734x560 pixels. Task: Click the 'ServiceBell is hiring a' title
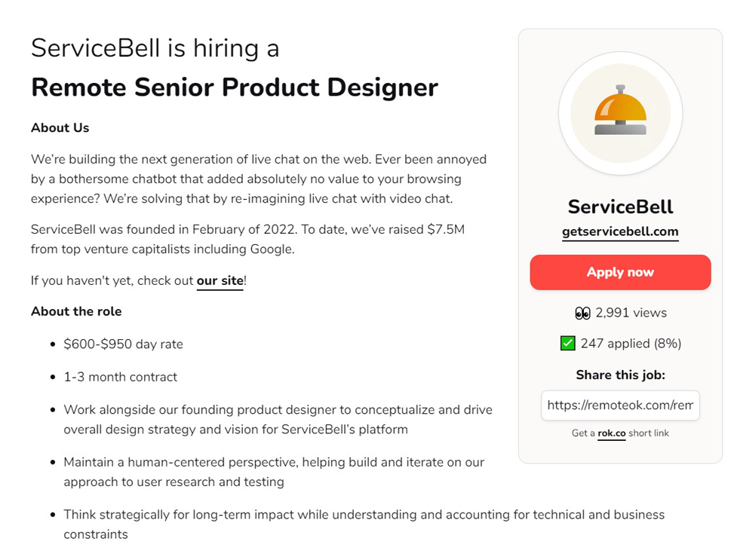click(x=155, y=48)
